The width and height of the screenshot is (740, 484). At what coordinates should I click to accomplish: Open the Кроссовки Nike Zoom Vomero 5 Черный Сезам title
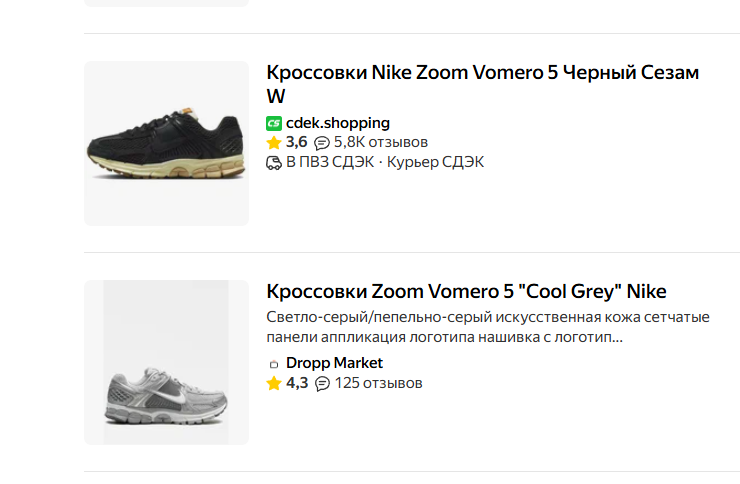pos(482,73)
